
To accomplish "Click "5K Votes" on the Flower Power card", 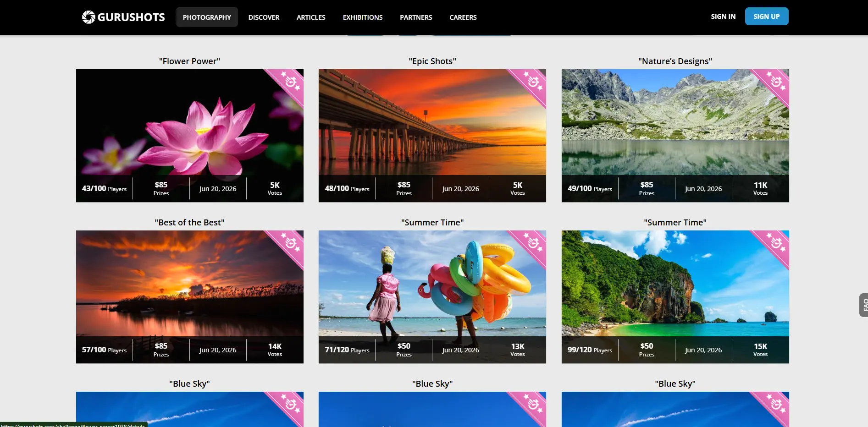I will 275,188.
